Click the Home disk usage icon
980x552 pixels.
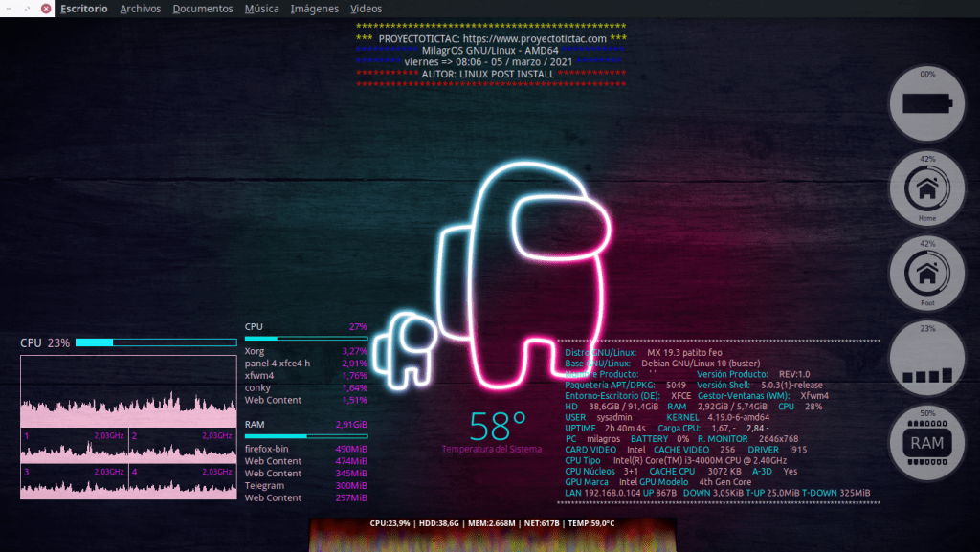point(926,188)
